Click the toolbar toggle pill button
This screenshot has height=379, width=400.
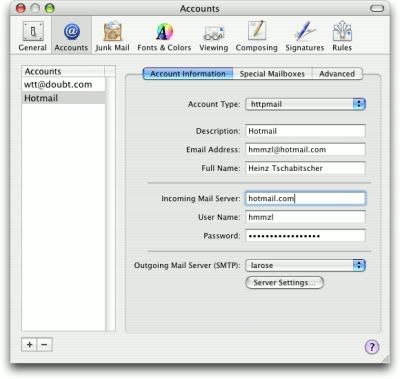point(377,8)
